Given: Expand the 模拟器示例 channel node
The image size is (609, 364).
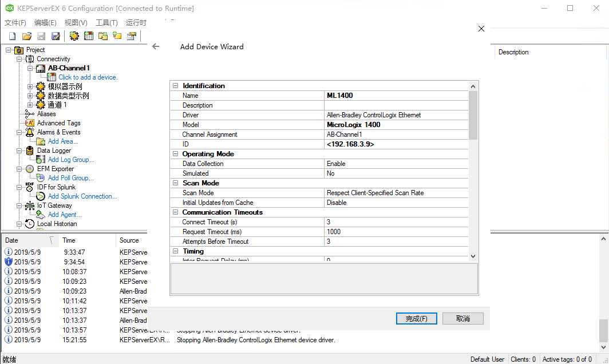Looking at the screenshot, I should point(30,86).
